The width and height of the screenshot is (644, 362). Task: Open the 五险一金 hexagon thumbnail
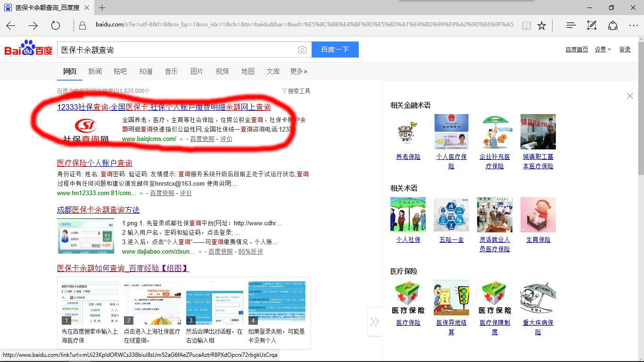pos(451,214)
